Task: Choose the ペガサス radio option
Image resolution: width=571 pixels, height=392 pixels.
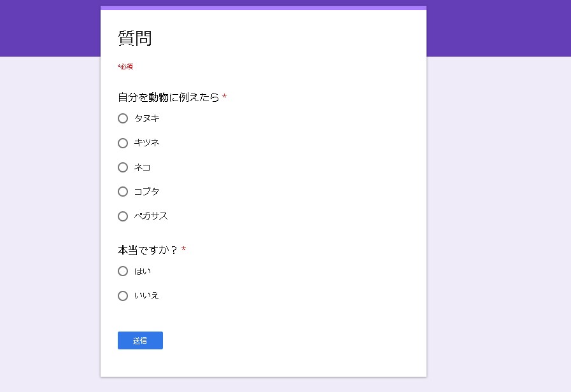Action: pos(123,216)
